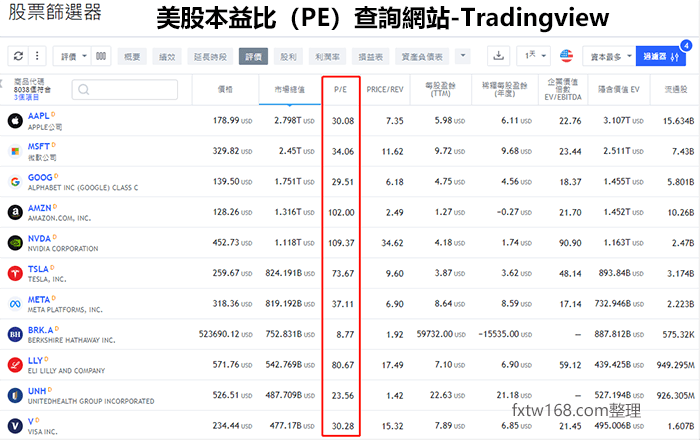The image size is (700, 440).
Task: Click the Amazon logo icon
Action: [15, 212]
